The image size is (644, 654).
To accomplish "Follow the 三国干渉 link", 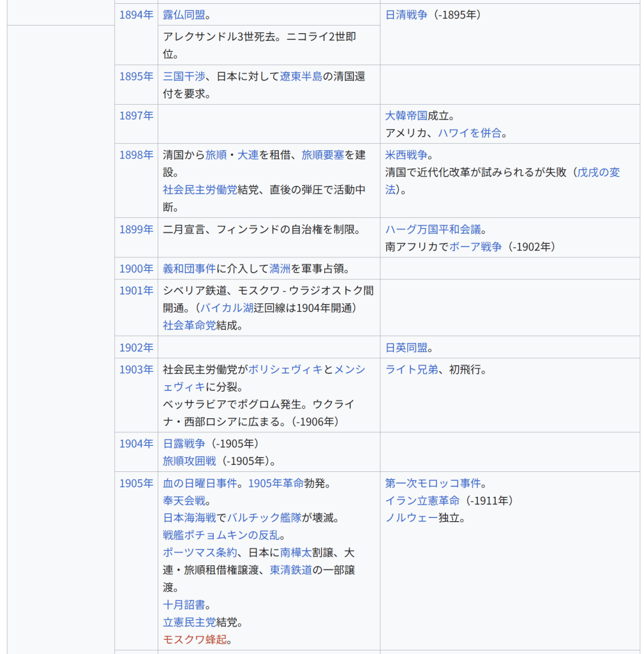I will coord(184,77).
